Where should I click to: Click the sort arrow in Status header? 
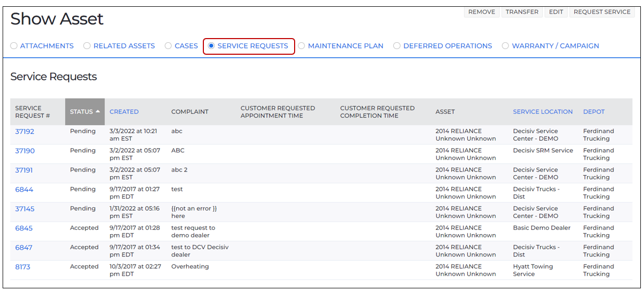tap(98, 112)
